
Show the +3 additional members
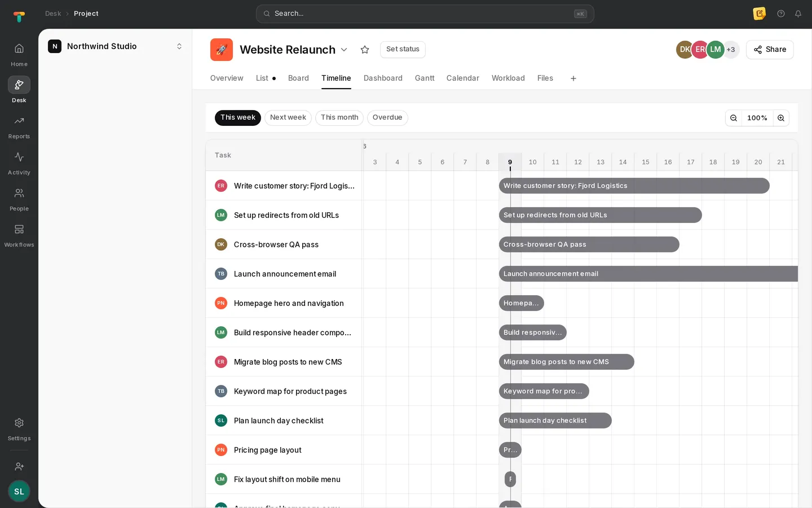coord(731,50)
